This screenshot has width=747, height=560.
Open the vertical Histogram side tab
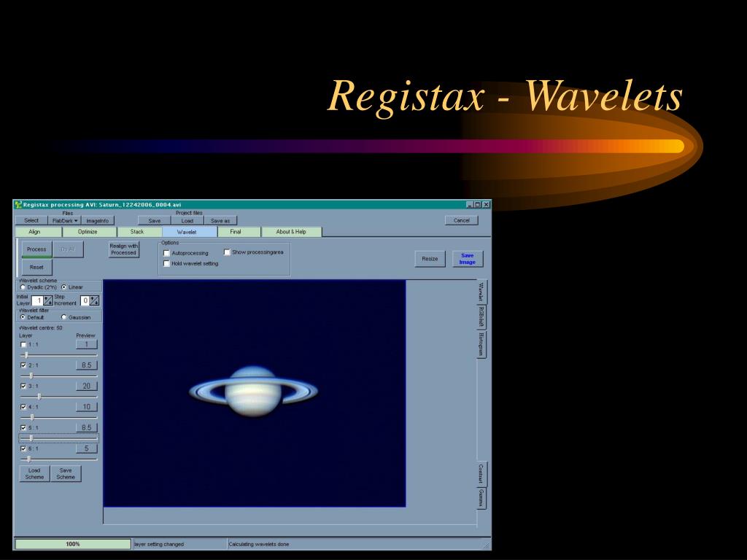(481, 345)
